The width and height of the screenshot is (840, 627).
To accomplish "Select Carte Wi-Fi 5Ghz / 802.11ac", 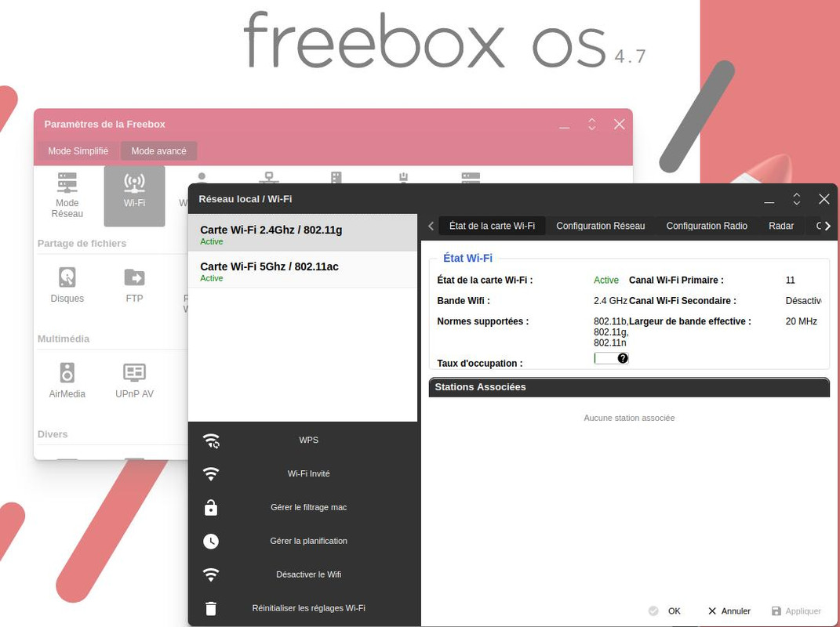I will [303, 270].
